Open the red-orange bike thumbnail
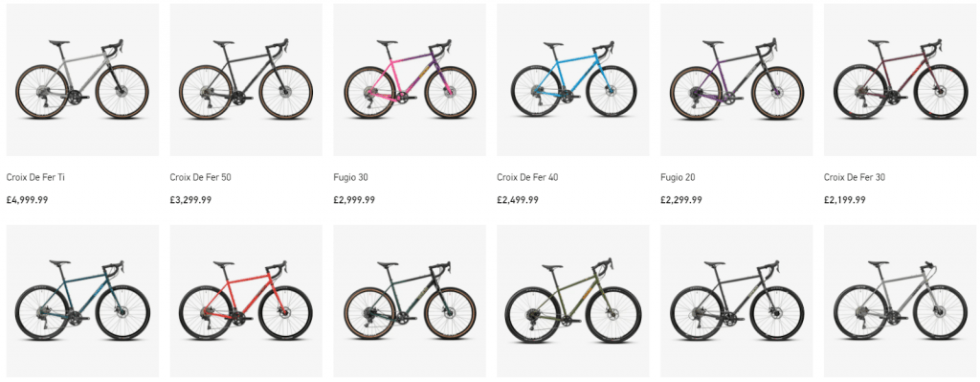 pyautogui.click(x=246, y=302)
